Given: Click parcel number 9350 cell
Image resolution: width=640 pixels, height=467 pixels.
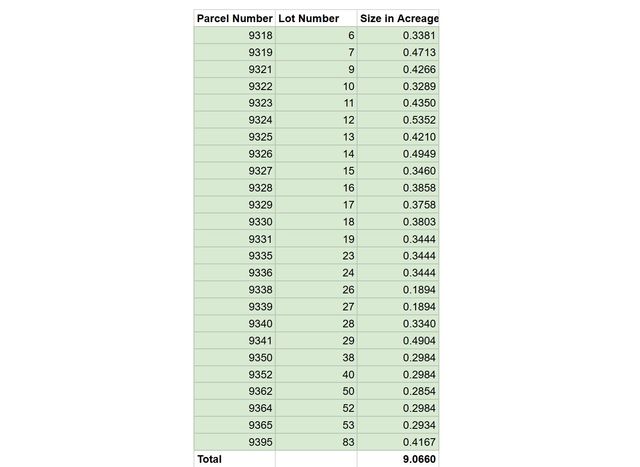Looking at the screenshot, I should 234,357.
